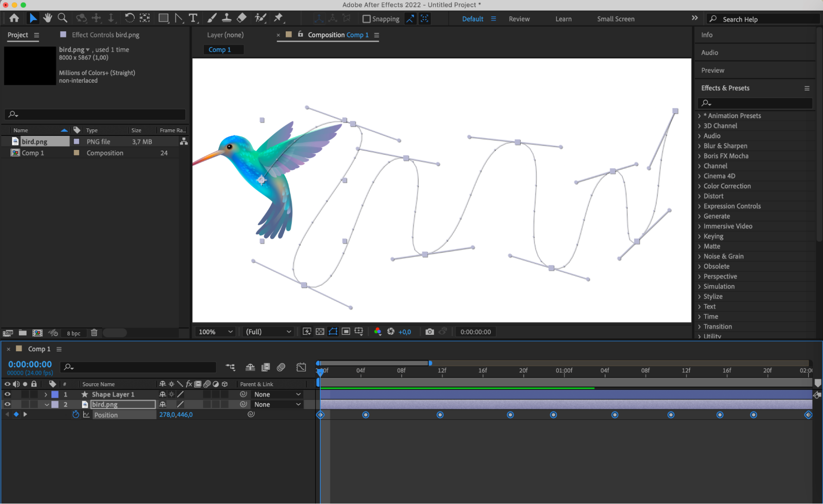Screen dimensions: 823x504
Task: Switch to the Effect Controls bird.png tab
Action: coord(105,35)
